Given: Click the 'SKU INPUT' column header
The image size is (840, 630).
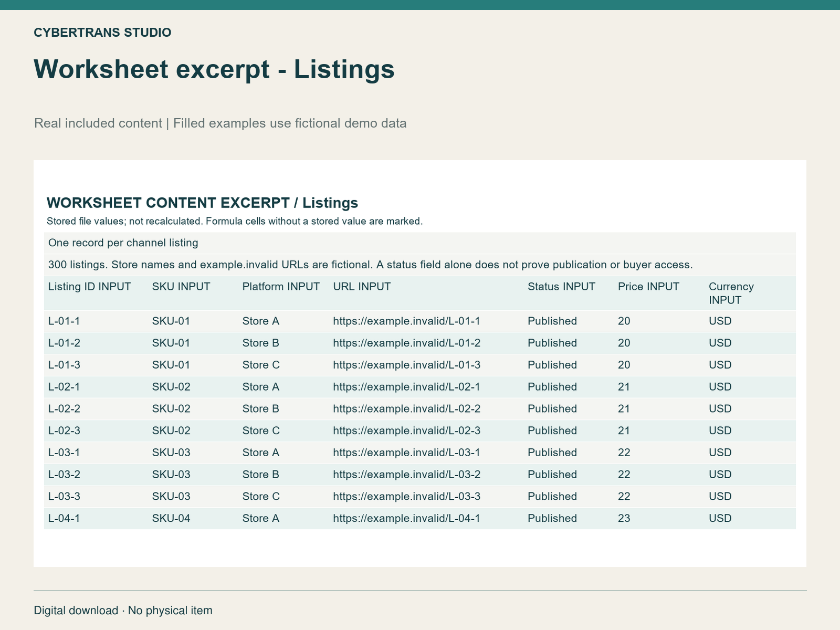Looking at the screenshot, I should pyautogui.click(x=181, y=287).
